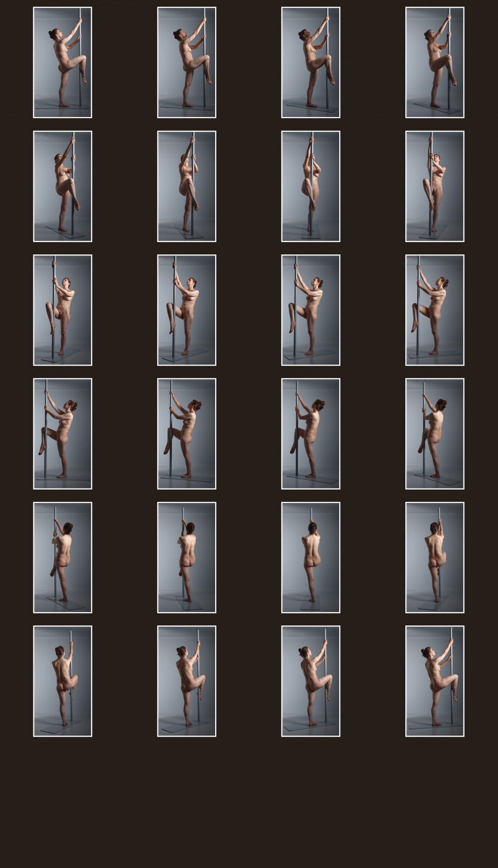
Task: Select the second thumbnail in the bottom row
Action: click(187, 681)
